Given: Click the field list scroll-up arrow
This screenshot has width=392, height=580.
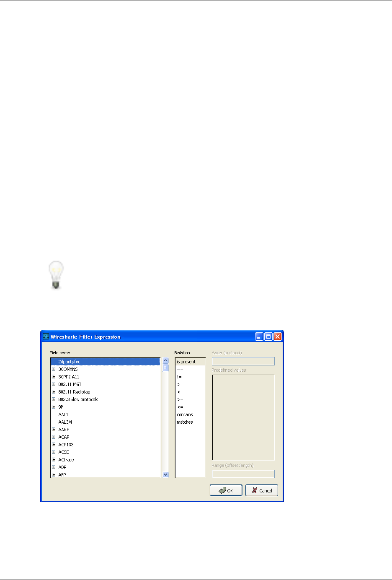Looking at the screenshot, I should click(x=165, y=361).
